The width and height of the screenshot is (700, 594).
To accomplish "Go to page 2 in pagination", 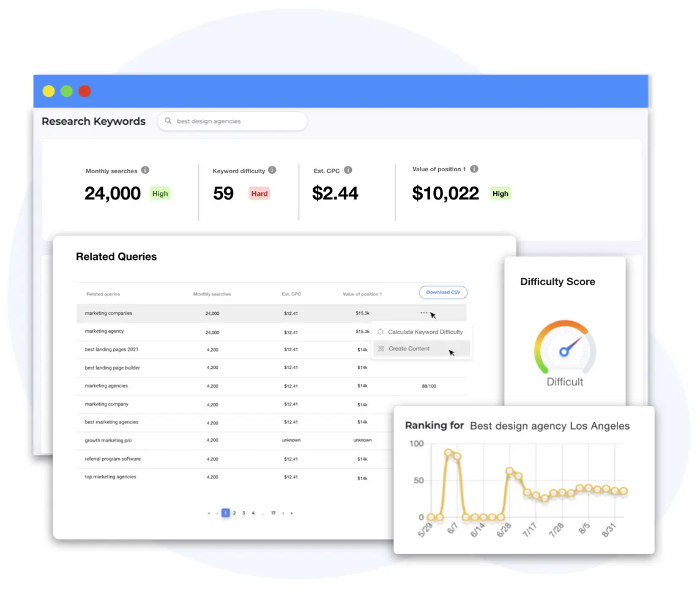I will point(234,513).
